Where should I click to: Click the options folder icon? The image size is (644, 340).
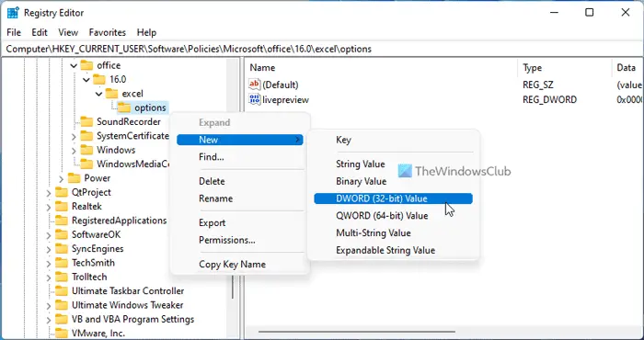tap(124, 108)
